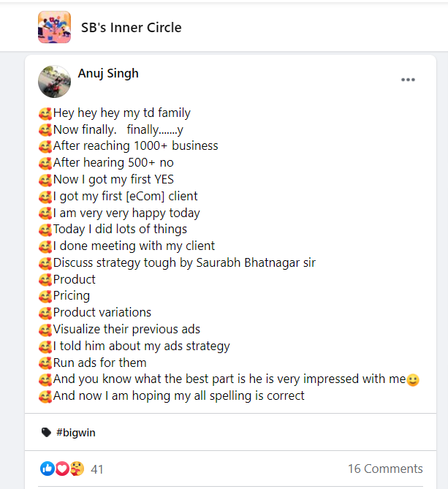Click the smiling emoji after 'impressed with me'
The image size is (448, 489).
pyautogui.click(x=413, y=379)
